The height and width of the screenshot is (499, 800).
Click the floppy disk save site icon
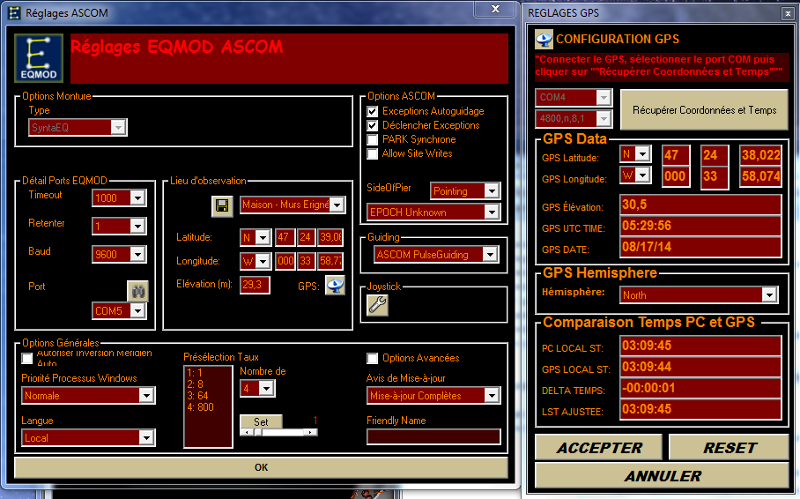221,205
